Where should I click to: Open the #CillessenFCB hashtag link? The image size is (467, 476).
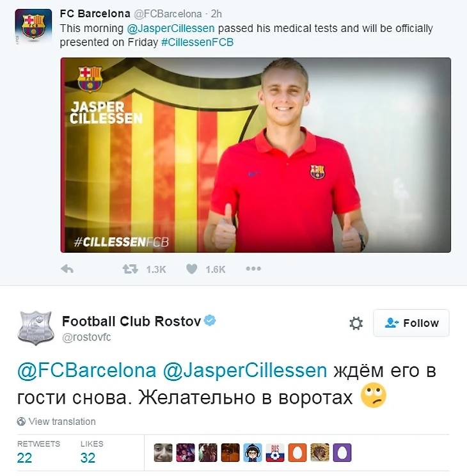(198, 42)
